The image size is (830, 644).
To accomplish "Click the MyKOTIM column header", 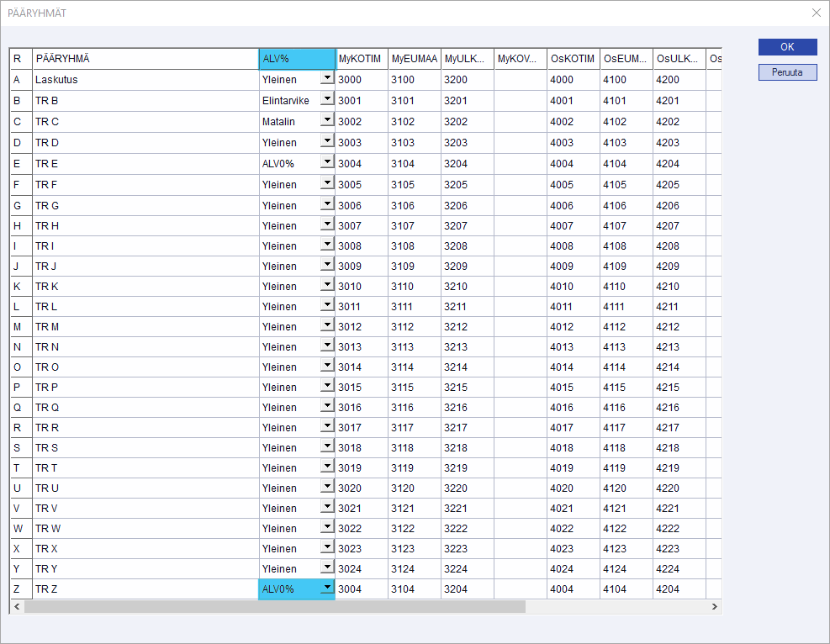I will pos(361,59).
